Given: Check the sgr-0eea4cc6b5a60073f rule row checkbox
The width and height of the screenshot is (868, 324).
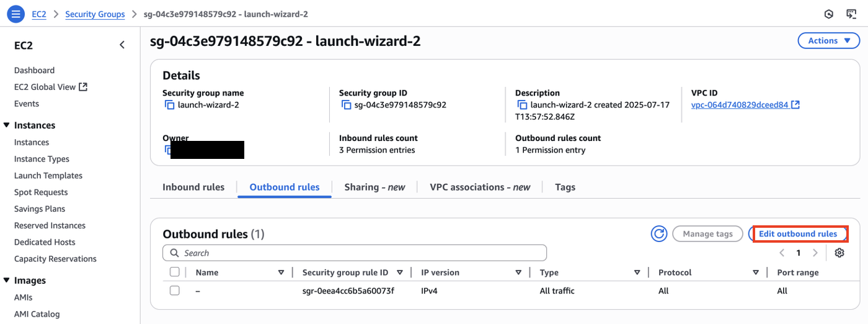Looking at the screenshot, I should click(x=174, y=290).
